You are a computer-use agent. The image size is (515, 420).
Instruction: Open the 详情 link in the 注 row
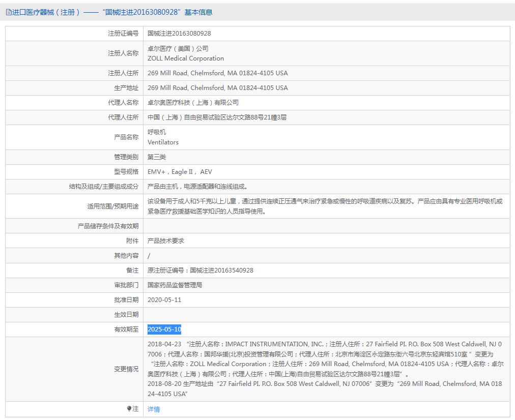click(x=153, y=409)
